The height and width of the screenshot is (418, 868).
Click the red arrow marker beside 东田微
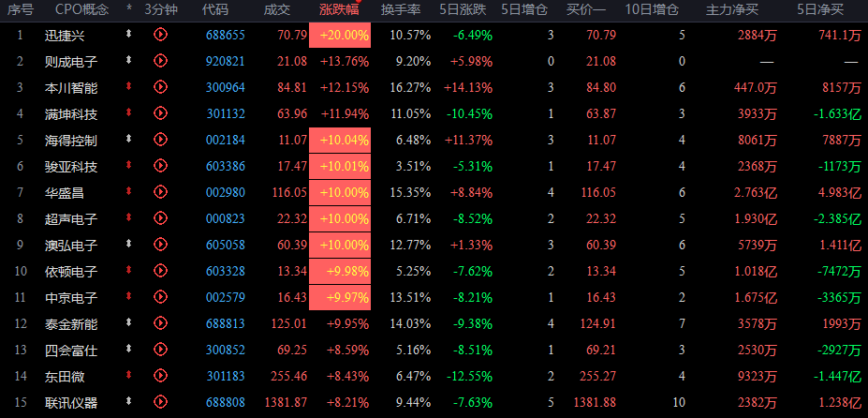129,374
